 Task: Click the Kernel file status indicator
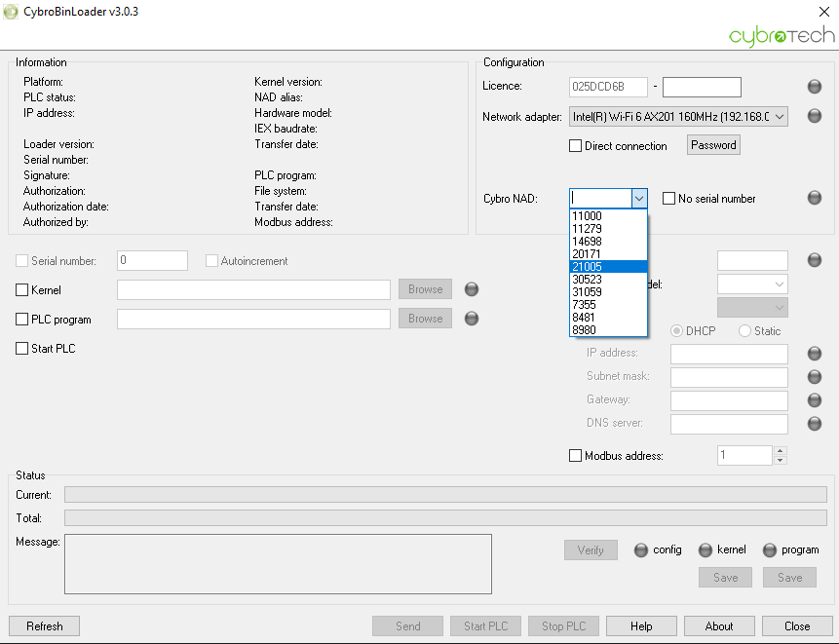coord(472,289)
